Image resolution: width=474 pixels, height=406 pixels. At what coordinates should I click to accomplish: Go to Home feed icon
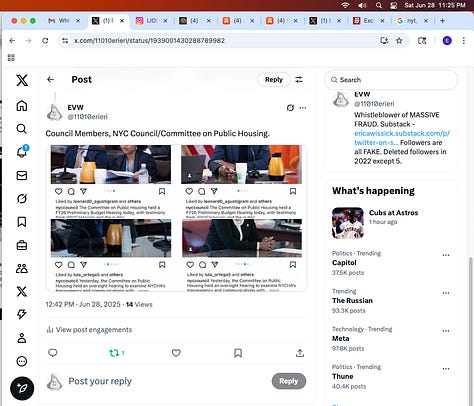tap(22, 106)
